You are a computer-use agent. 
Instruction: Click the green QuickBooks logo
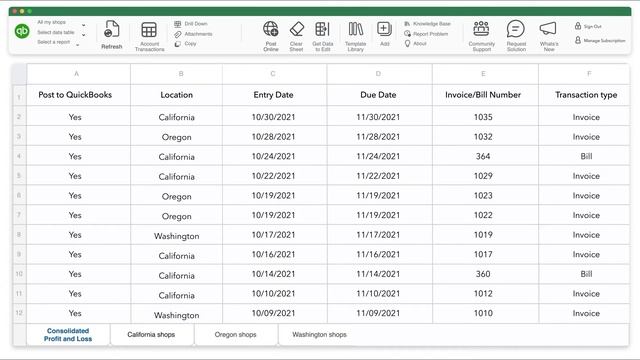(x=22, y=31)
